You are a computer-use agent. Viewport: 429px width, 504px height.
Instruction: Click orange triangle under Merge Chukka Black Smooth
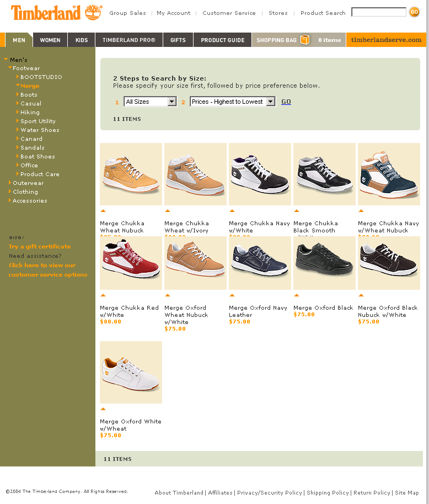click(x=297, y=211)
